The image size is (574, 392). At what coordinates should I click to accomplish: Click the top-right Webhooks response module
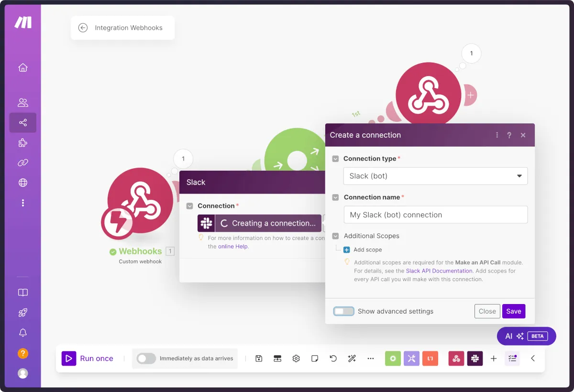coord(429,95)
